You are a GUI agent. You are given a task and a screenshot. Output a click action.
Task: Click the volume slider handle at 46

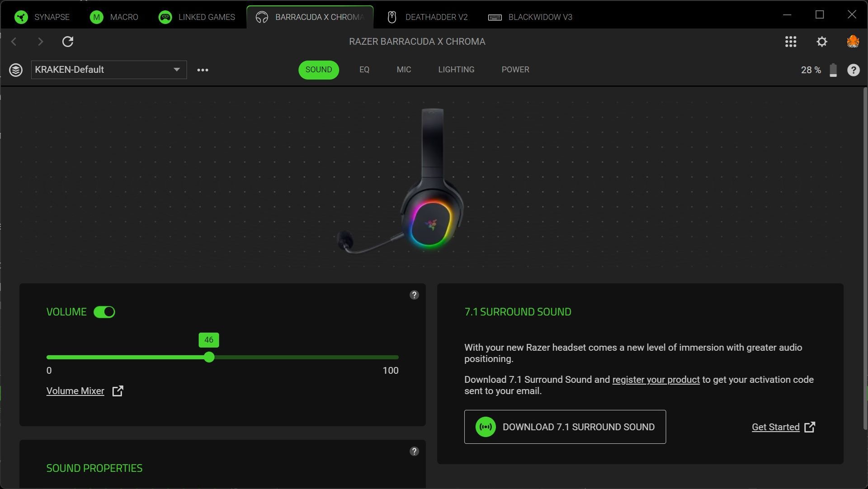209,357
